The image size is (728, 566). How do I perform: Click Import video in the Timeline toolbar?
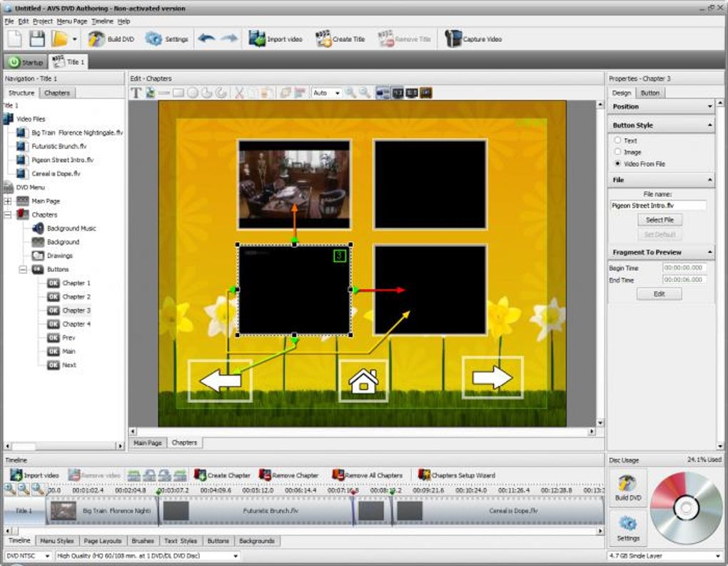[34, 475]
